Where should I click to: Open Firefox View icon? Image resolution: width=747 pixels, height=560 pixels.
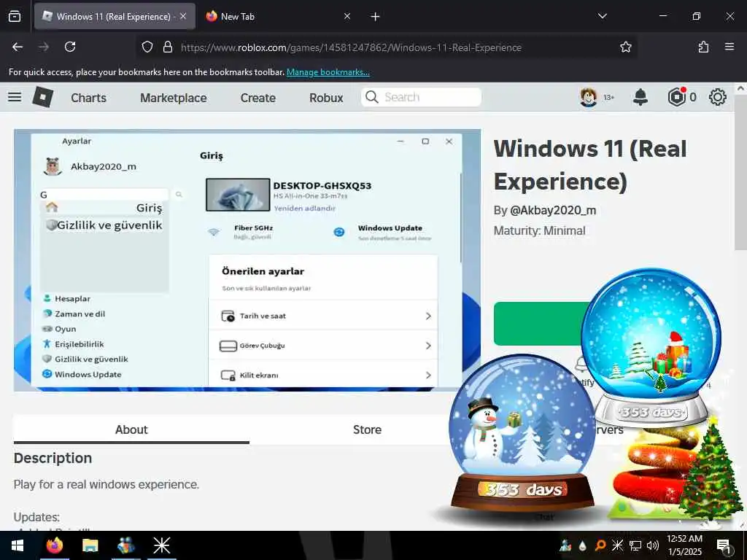pos(15,16)
